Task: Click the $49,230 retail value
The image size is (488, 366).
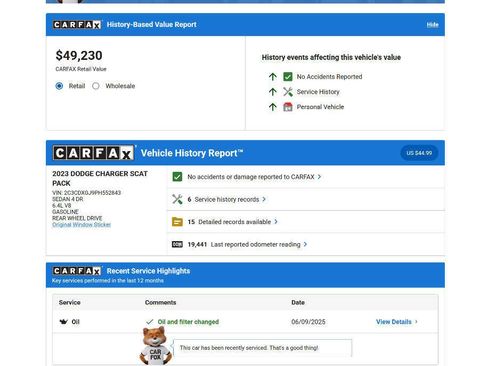Action: [79, 55]
